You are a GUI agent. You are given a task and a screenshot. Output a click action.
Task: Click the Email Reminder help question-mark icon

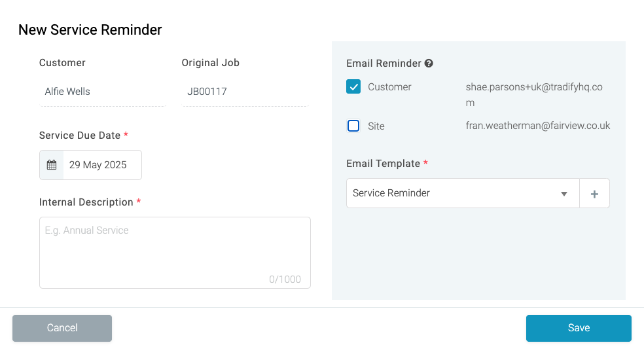click(x=429, y=64)
